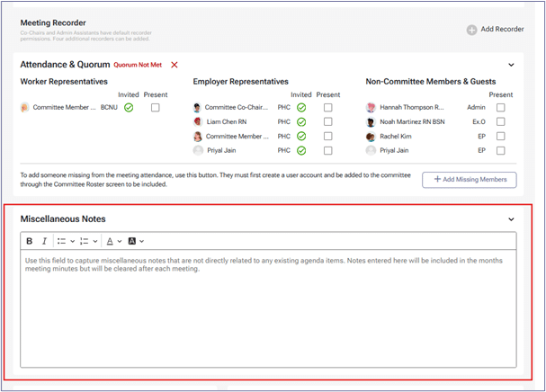
Task: Click Liam Chen RN's invited checkmark icon
Action: click(301, 122)
